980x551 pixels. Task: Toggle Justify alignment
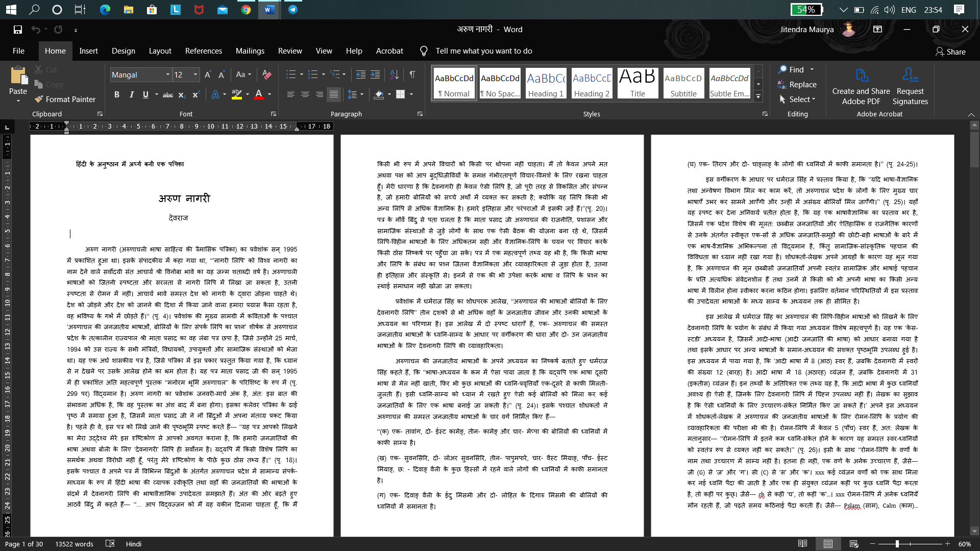point(333,94)
